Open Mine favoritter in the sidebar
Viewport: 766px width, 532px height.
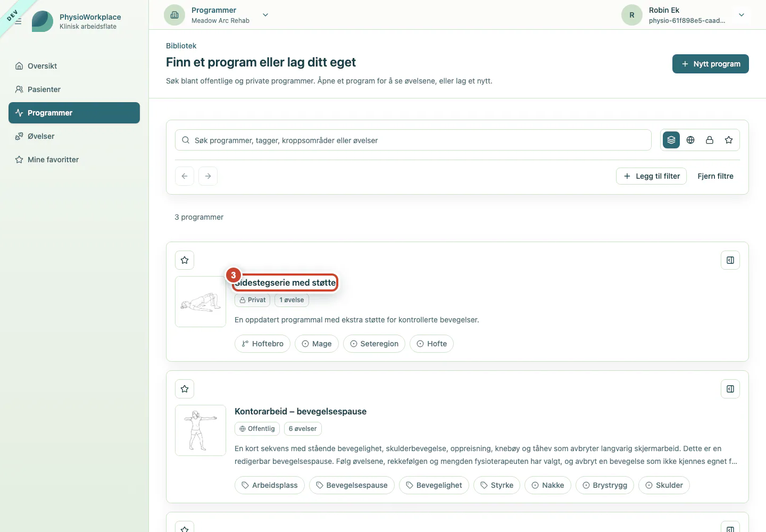pyautogui.click(x=74, y=160)
